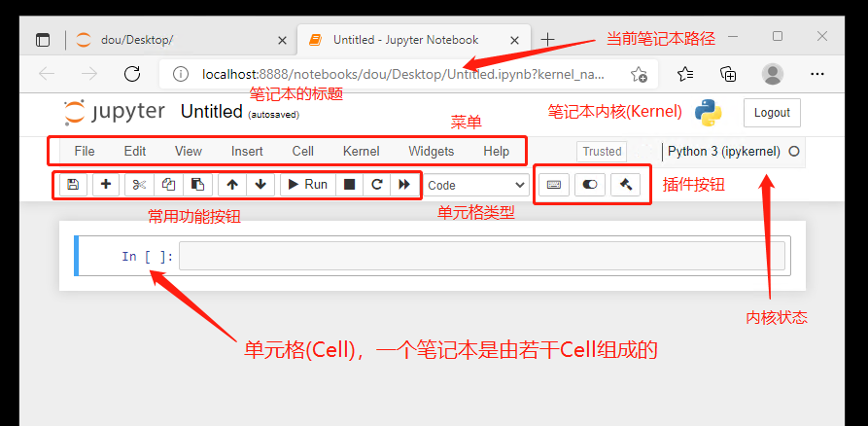Open the Widgets menu
The height and width of the screenshot is (426, 868).
(x=431, y=152)
